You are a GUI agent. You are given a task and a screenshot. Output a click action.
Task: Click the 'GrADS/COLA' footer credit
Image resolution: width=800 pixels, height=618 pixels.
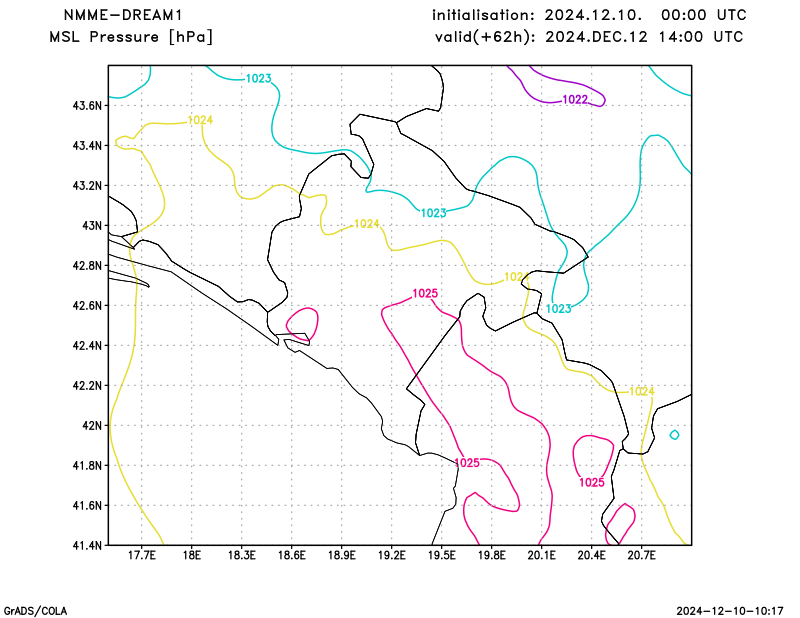click(35, 611)
